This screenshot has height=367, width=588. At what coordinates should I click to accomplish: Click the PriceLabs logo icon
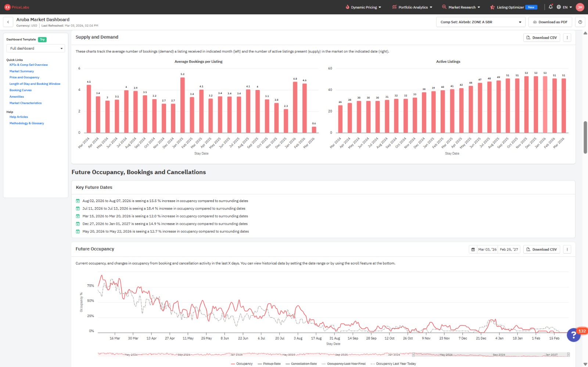coord(7,7)
